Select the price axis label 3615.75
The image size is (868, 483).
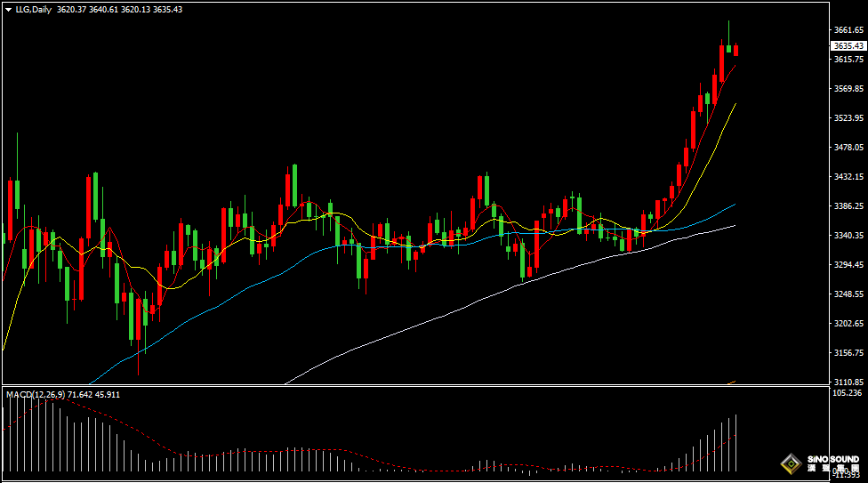(x=848, y=60)
